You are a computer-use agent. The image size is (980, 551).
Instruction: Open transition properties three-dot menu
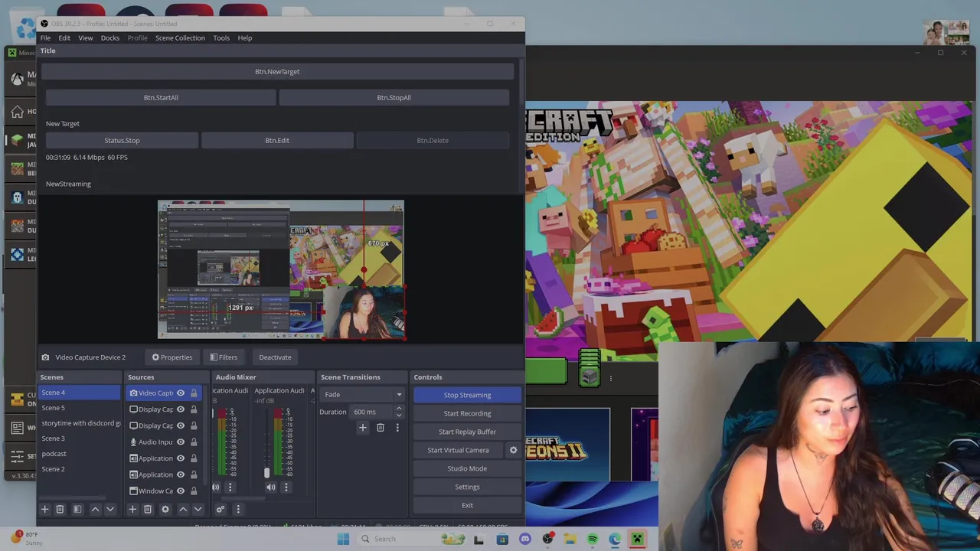click(397, 428)
